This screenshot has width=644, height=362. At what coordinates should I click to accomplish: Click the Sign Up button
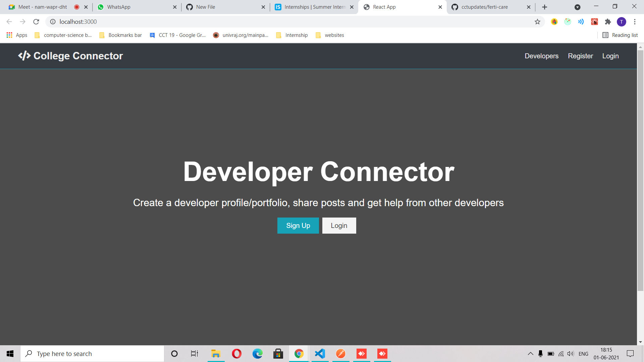tap(298, 226)
